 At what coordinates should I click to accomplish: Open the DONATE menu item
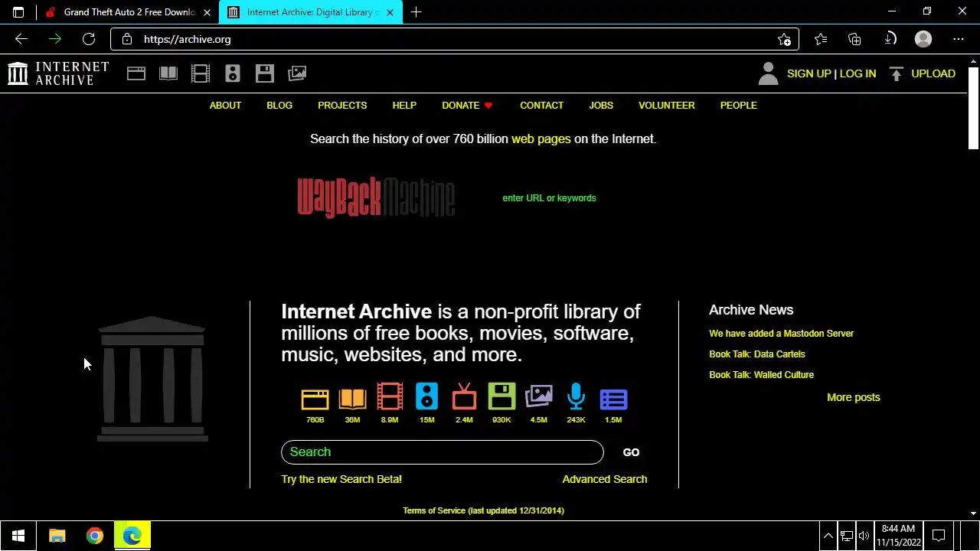467,106
